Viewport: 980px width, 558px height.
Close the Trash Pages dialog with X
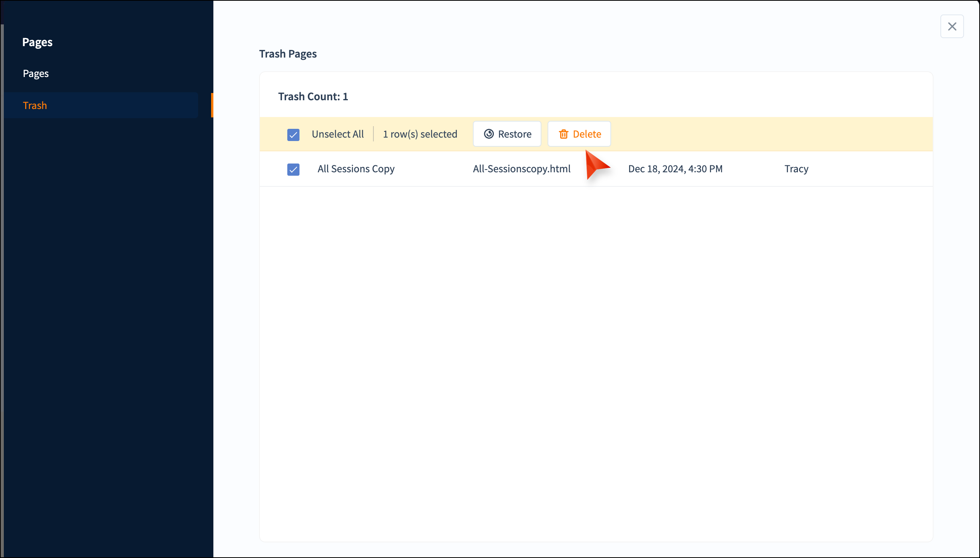tap(952, 26)
